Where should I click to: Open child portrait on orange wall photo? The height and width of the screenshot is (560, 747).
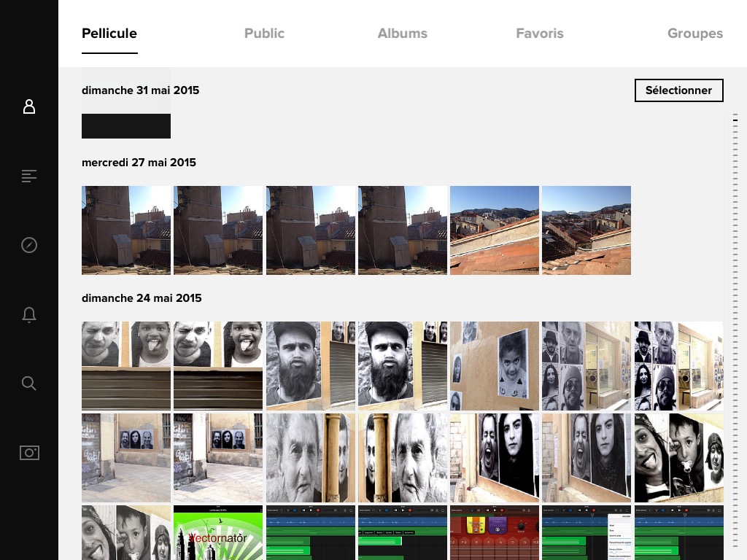[495, 366]
